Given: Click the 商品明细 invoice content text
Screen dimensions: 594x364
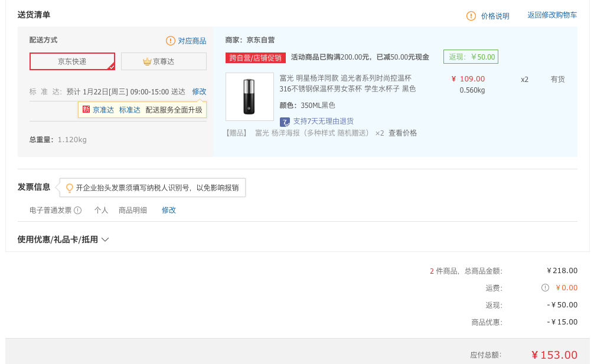Looking at the screenshot, I should [x=133, y=210].
